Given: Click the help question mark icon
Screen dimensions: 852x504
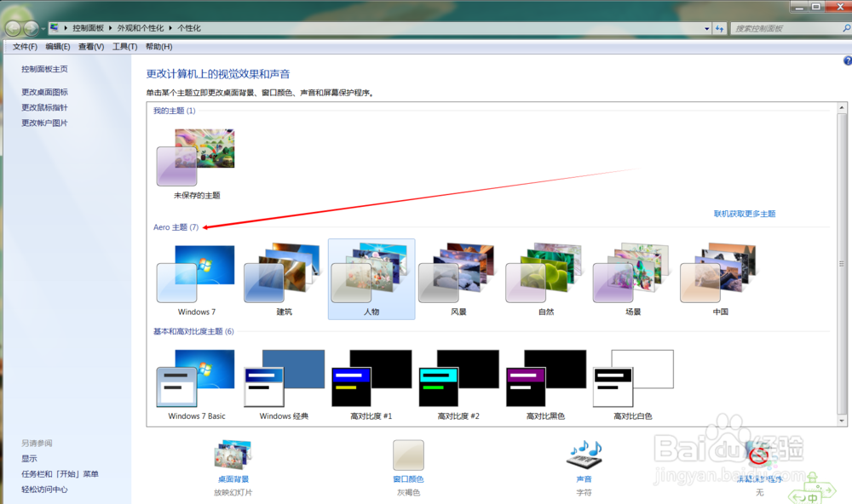Looking at the screenshot, I should [847, 60].
